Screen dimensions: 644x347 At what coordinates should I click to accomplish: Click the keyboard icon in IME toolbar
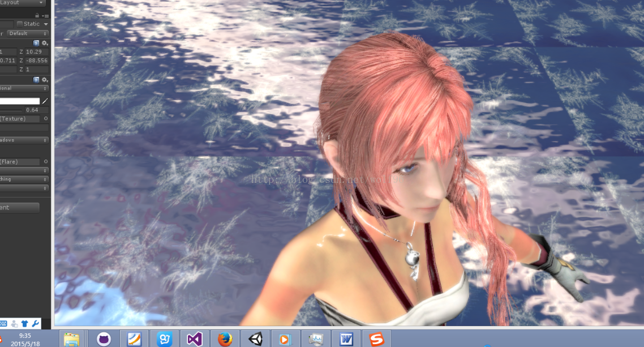(x=4, y=324)
